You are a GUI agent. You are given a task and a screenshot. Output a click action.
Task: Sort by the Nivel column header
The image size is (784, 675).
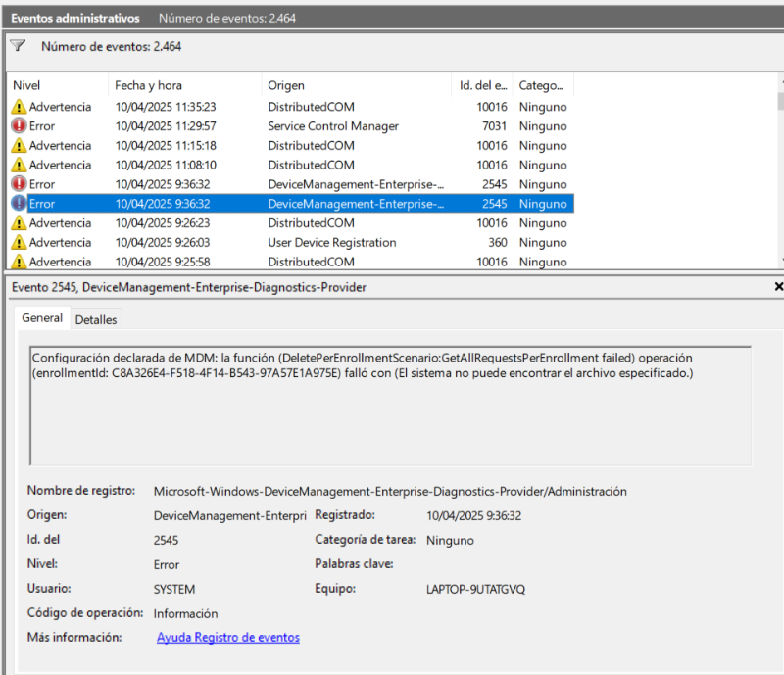[57, 85]
